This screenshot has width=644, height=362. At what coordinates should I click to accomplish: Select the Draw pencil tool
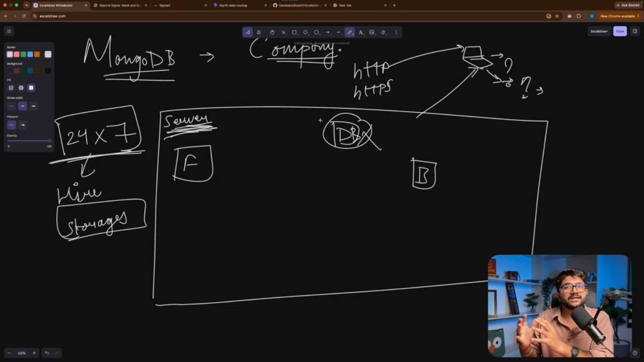(x=349, y=32)
